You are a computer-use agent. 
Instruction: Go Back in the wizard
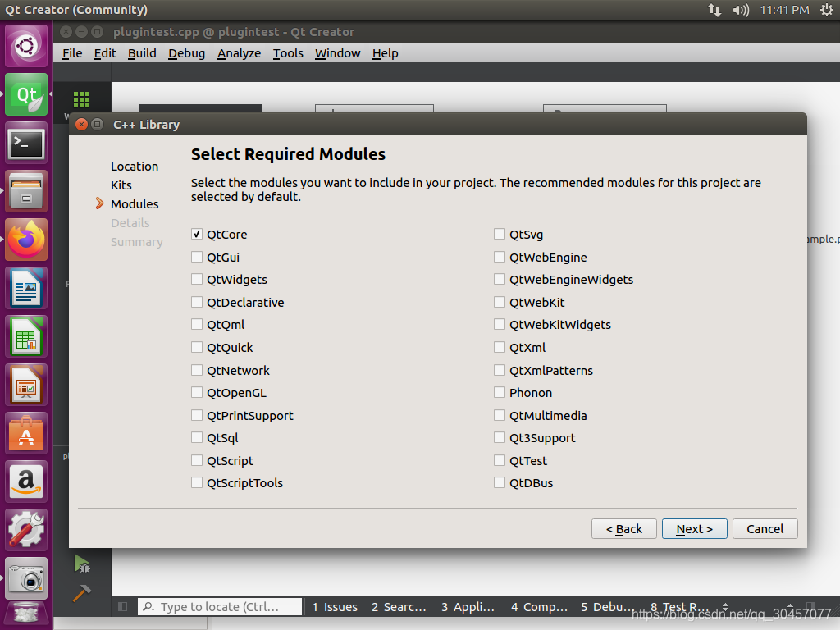(623, 529)
